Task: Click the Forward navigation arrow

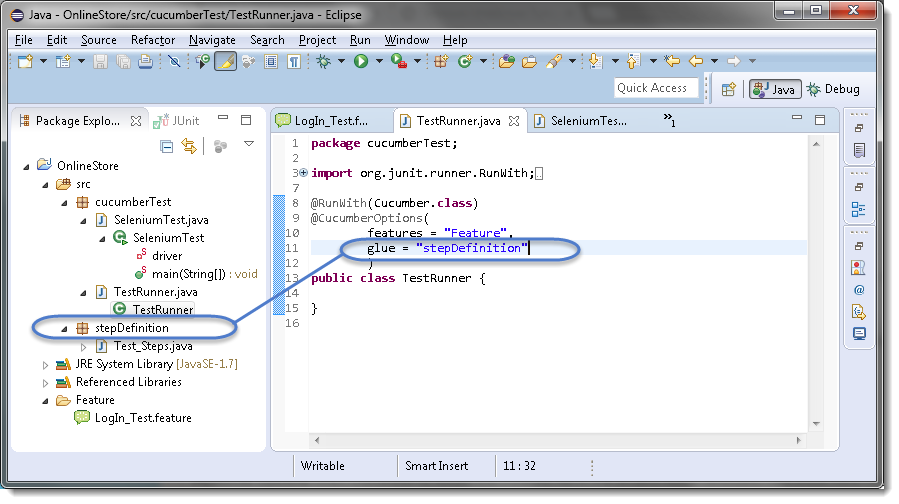Action: 733,61
